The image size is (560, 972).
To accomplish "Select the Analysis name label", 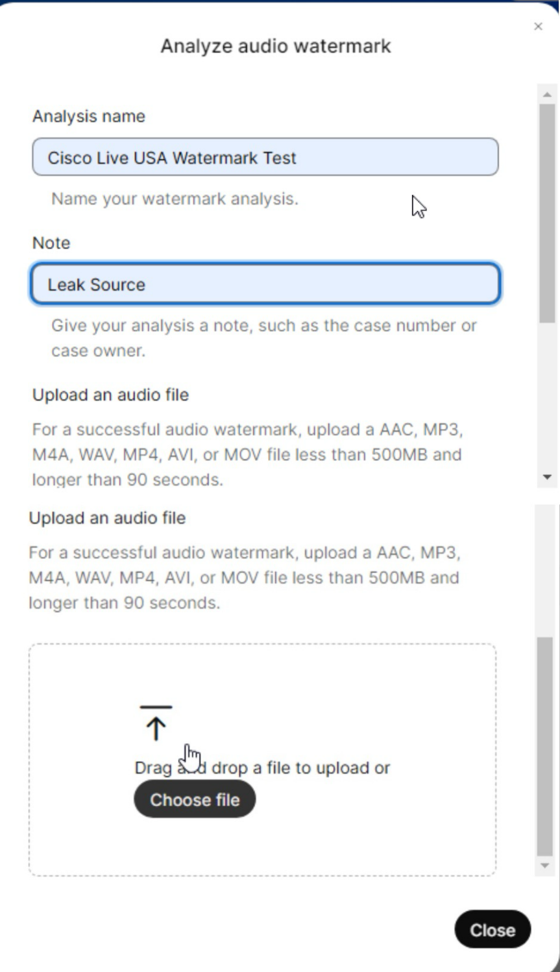I will click(x=89, y=116).
